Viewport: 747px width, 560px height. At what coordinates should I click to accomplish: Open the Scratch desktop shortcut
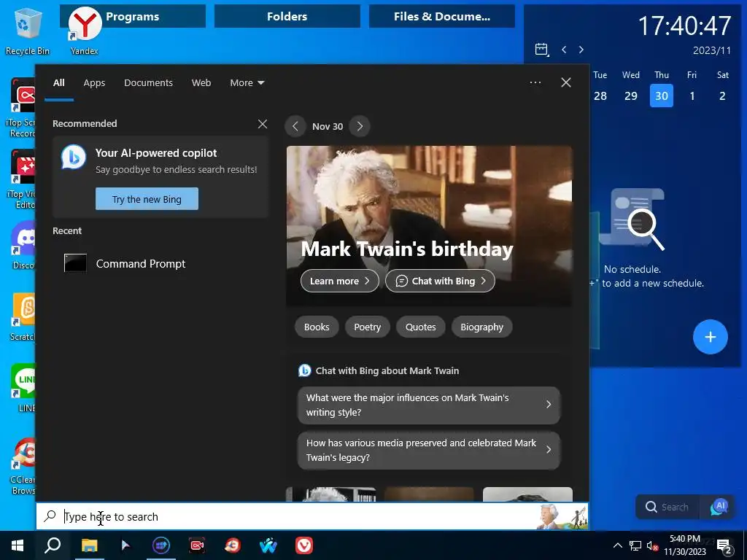point(22,316)
